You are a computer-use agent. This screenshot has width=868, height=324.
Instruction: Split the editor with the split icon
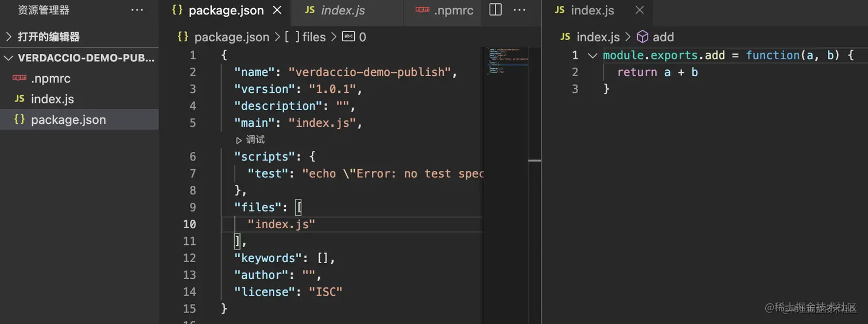(x=495, y=10)
